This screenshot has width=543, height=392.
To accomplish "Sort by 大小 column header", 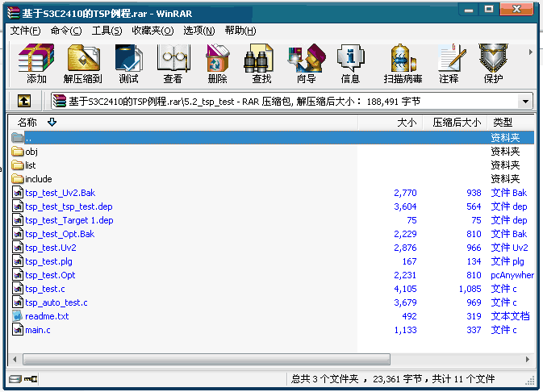I will [x=391, y=123].
